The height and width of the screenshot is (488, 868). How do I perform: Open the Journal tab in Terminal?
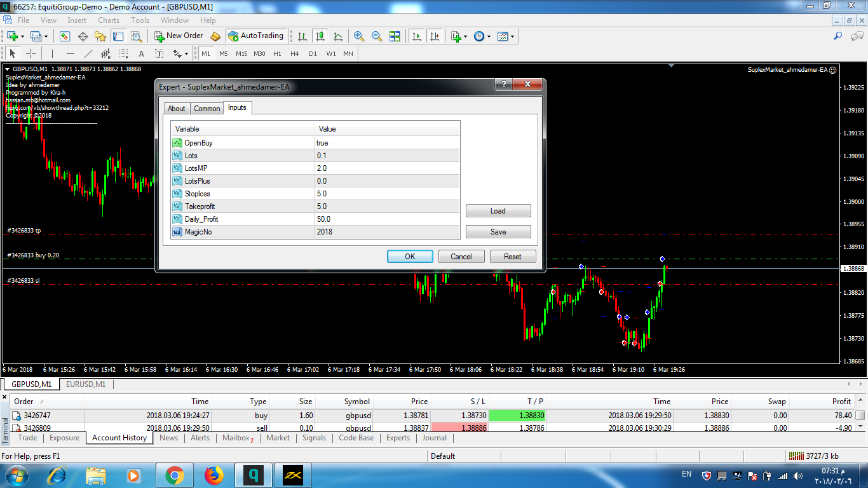pyautogui.click(x=435, y=438)
